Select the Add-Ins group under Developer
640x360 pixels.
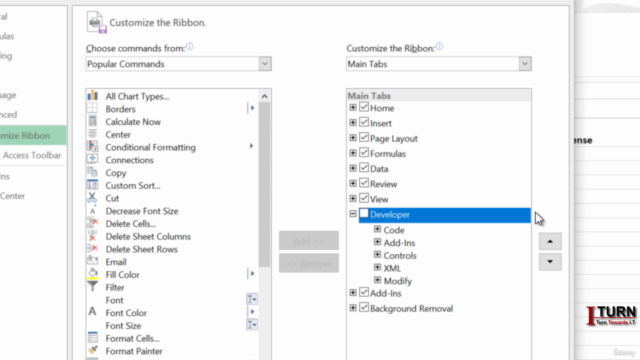(x=399, y=242)
